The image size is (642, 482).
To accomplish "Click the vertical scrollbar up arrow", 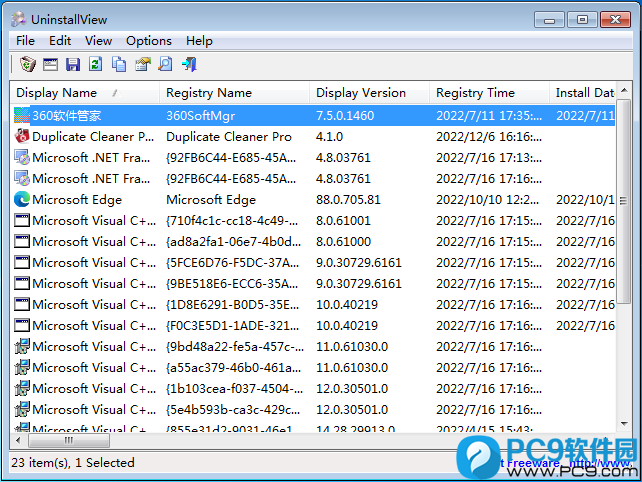I will pyautogui.click(x=624, y=90).
